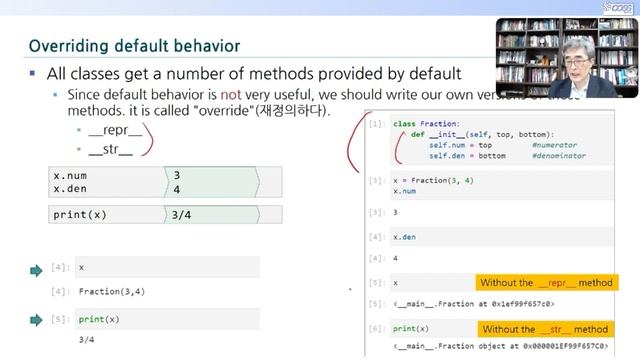Screen dimensions: 640x360
Task: Click the left input cell containing 'x'
Action: point(167,267)
